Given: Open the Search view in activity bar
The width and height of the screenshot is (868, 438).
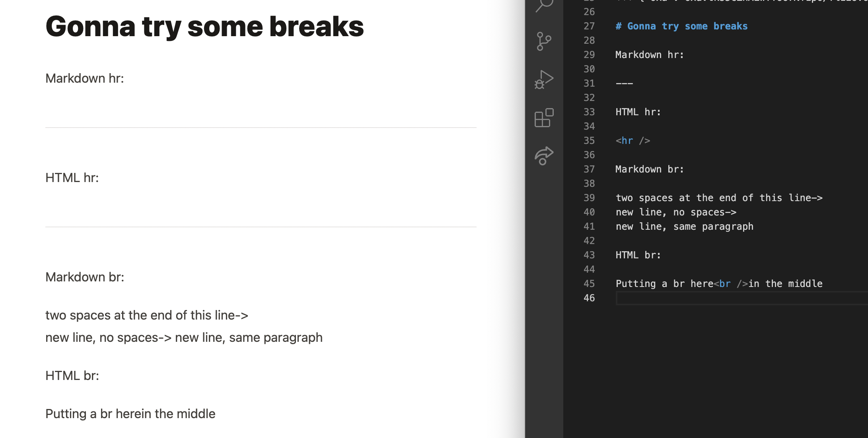Looking at the screenshot, I should point(544,6).
